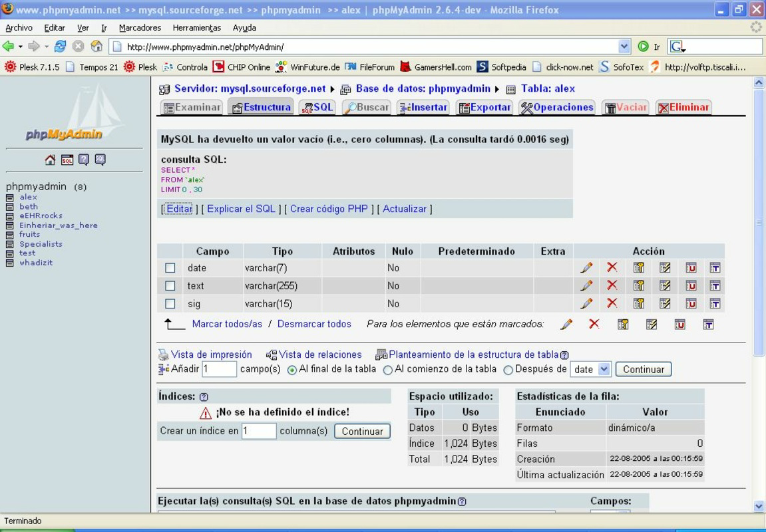Click the Firefox stop toolbar button

pyautogui.click(x=78, y=47)
